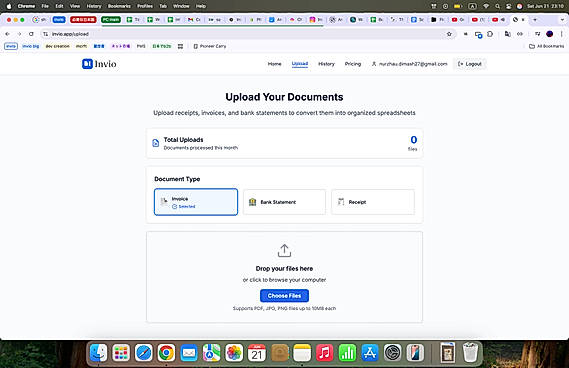This screenshot has width=569, height=368.
Task: Open Maps from the Dock
Action: (212, 352)
